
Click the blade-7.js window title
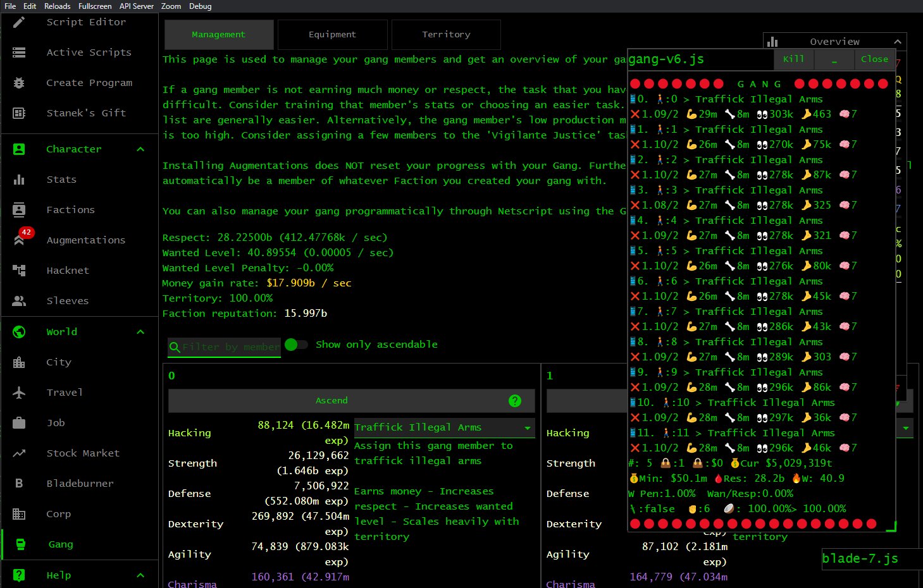(x=860, y=559)
